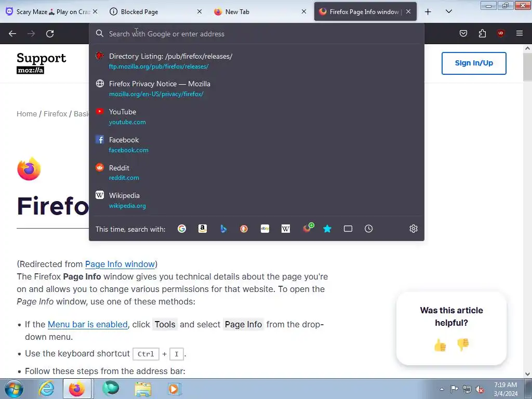
Task: Click the Sign In/Up button
Action: point(474,63)
